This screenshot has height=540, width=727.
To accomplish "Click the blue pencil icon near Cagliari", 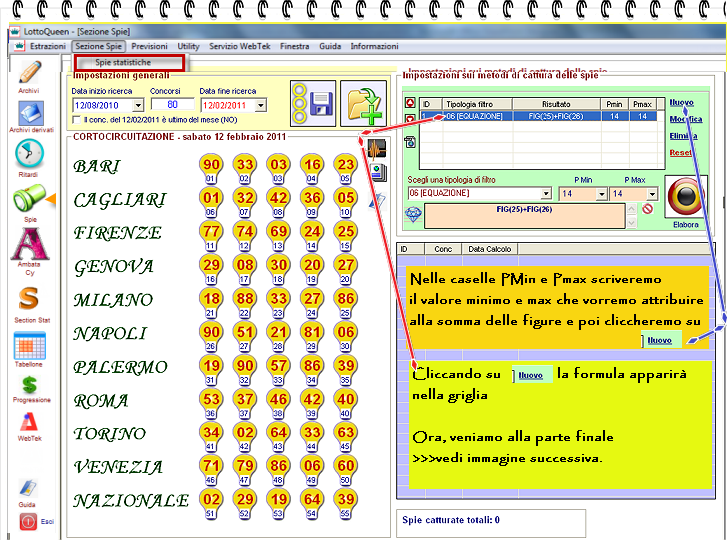I will click(x=377, y=201).
